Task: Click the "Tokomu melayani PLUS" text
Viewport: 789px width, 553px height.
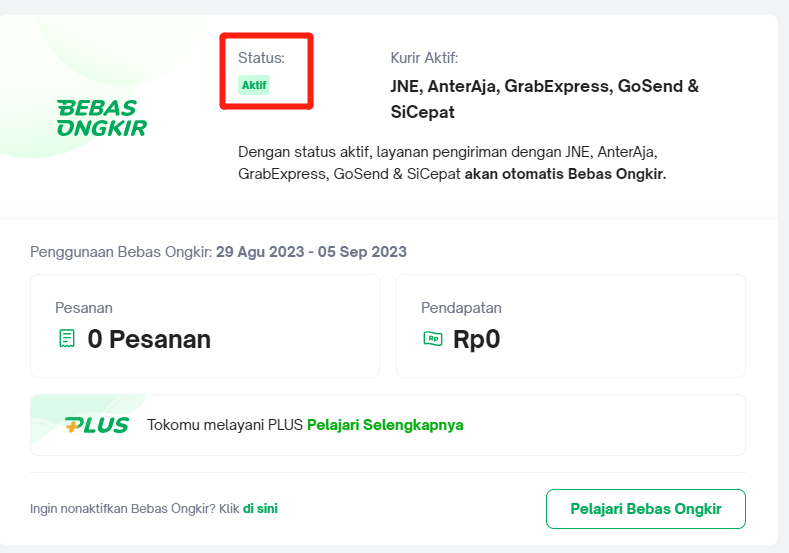Action: pos(225,425)
